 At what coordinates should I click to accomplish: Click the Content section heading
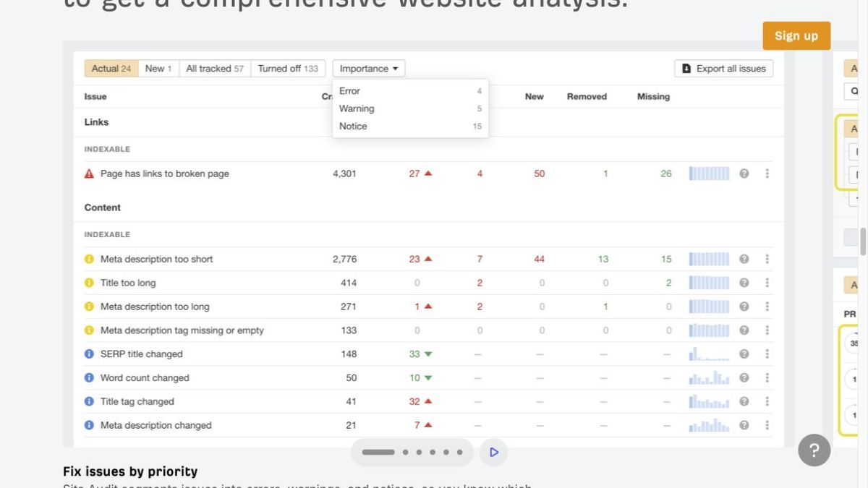(103, 207)
